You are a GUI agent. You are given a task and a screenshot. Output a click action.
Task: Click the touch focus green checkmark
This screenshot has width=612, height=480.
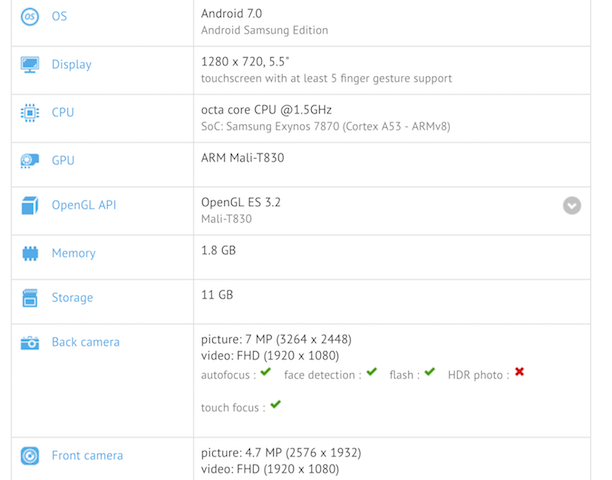coord(275,405)
